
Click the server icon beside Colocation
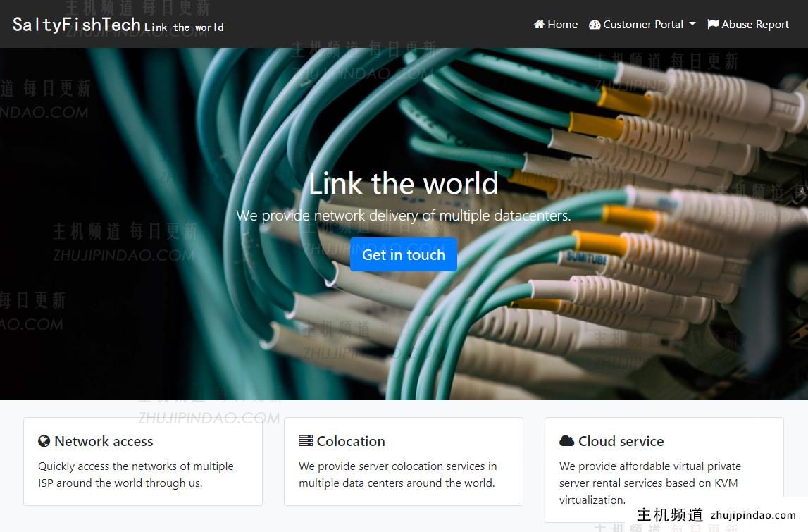coord(306,441)
